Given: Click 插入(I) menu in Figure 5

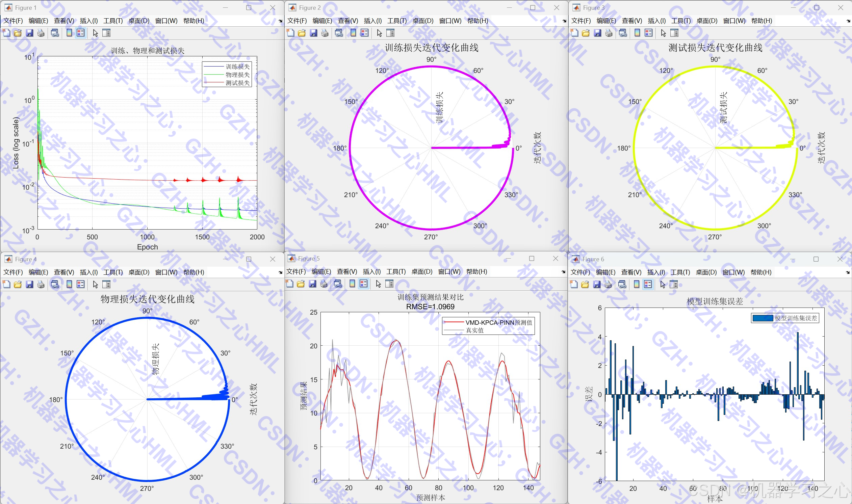Looking at the screenshot, I should coord(372,271).
